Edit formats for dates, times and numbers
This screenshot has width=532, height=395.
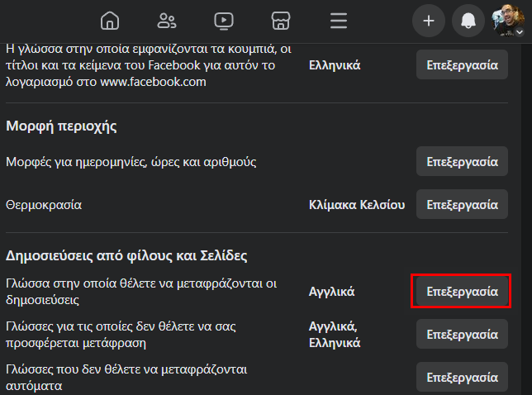(462, 161)
